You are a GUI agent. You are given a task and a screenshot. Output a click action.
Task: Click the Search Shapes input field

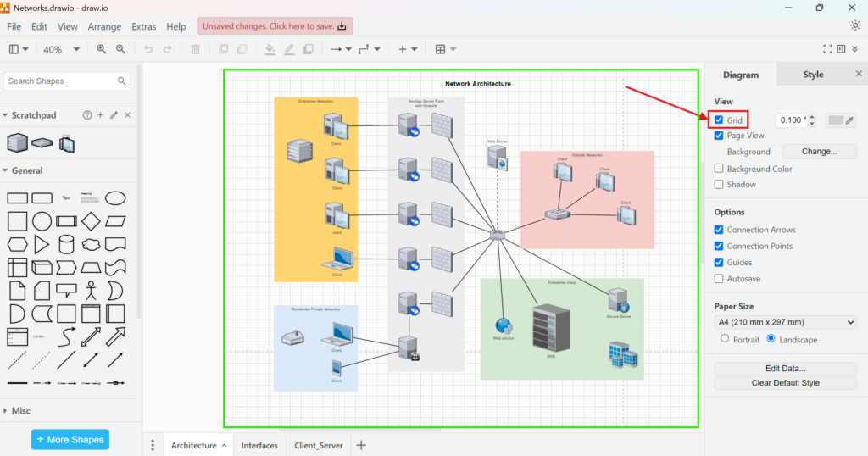61,81
